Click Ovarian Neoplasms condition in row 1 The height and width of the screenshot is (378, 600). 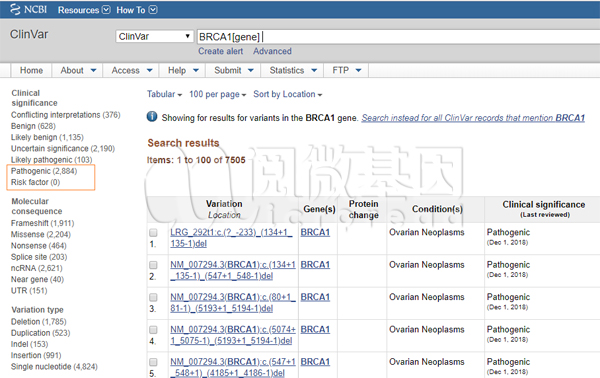(427, 232)
